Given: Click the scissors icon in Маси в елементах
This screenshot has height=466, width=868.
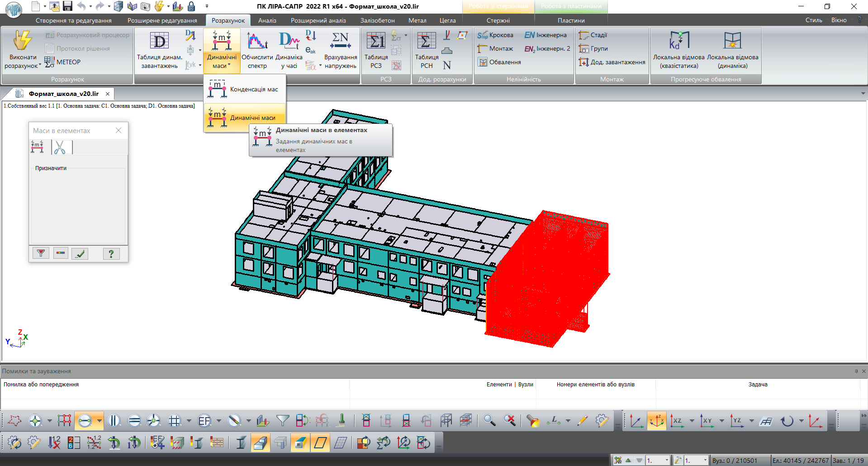Looking at the screenshot, I should click(60, 147).
